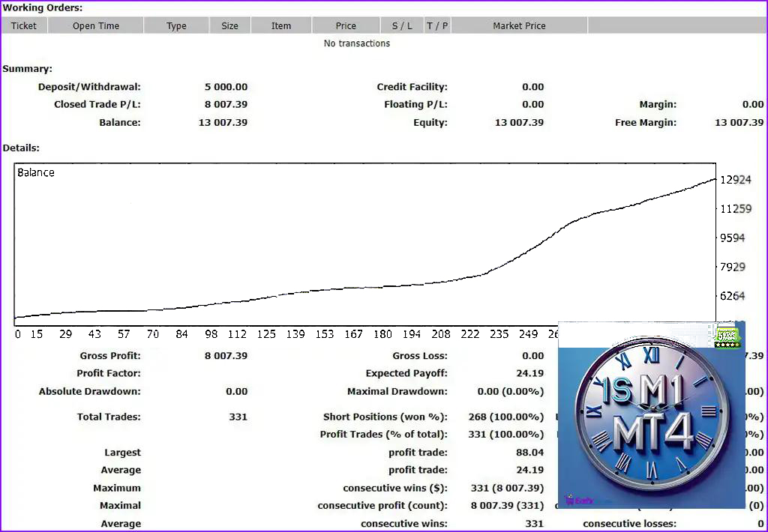The height and width of the screenshot is (532, 768).
Task: Click the Deposit/Withdrawal value 5 000.00
Action: point(226,87)
